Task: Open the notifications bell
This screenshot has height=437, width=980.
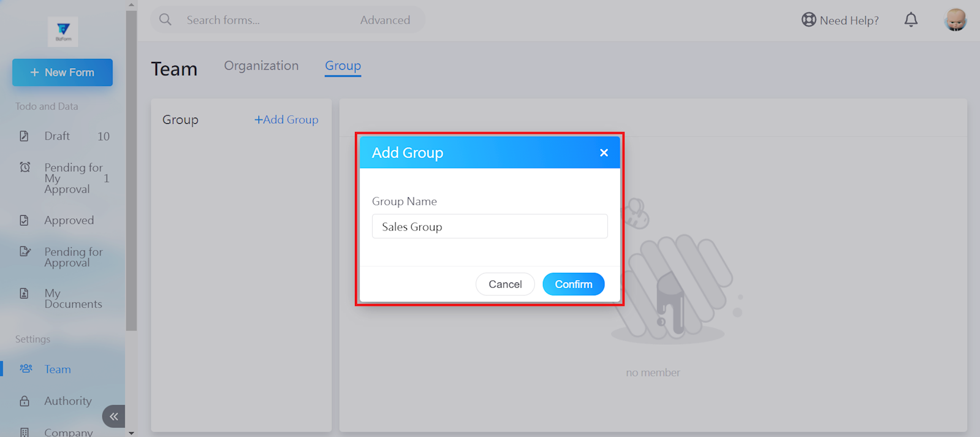Action: (911, 20)
